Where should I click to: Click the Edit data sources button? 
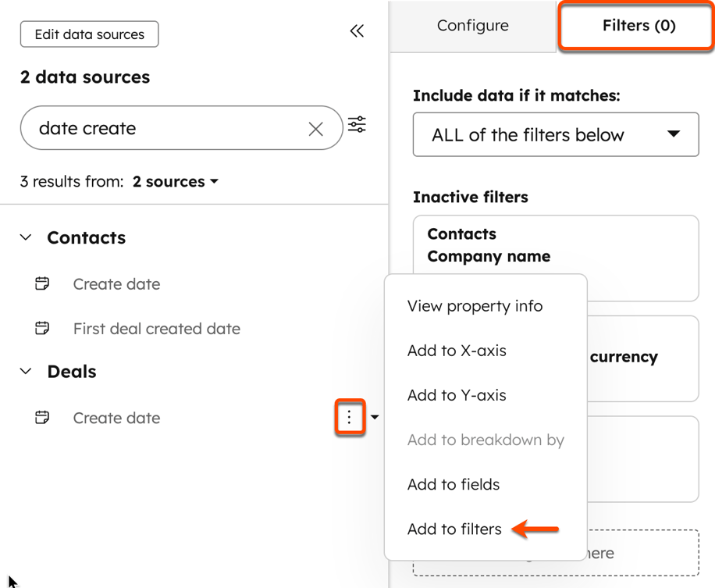pyautogui.click(x=89, y=34)
